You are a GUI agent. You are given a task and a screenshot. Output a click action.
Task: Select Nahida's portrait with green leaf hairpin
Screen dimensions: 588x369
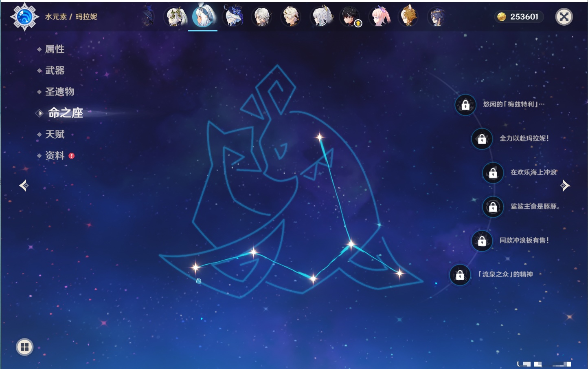tap(176, 17)
